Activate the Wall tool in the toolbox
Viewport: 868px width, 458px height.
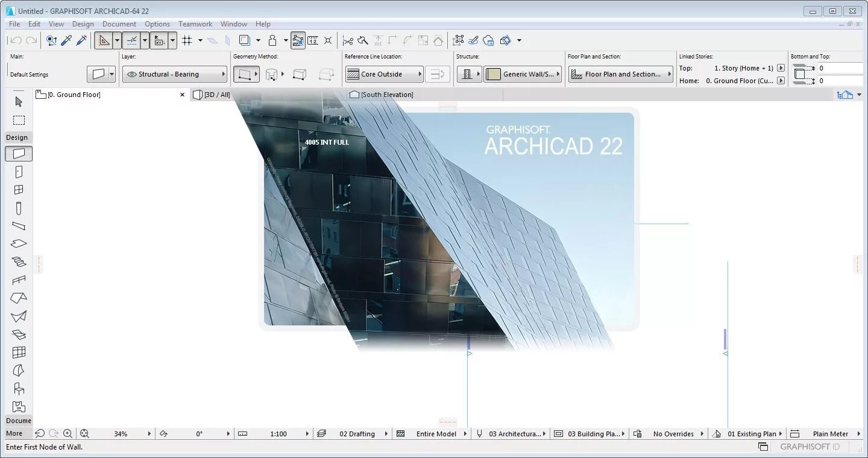pyautogui.click(x=19, y=154)
